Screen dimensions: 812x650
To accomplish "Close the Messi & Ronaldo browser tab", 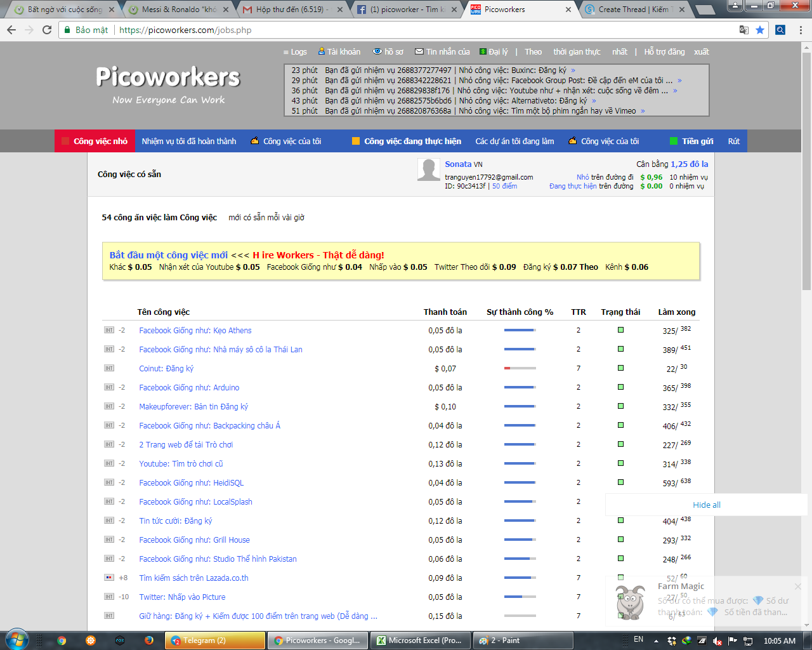I will [226, 10].
